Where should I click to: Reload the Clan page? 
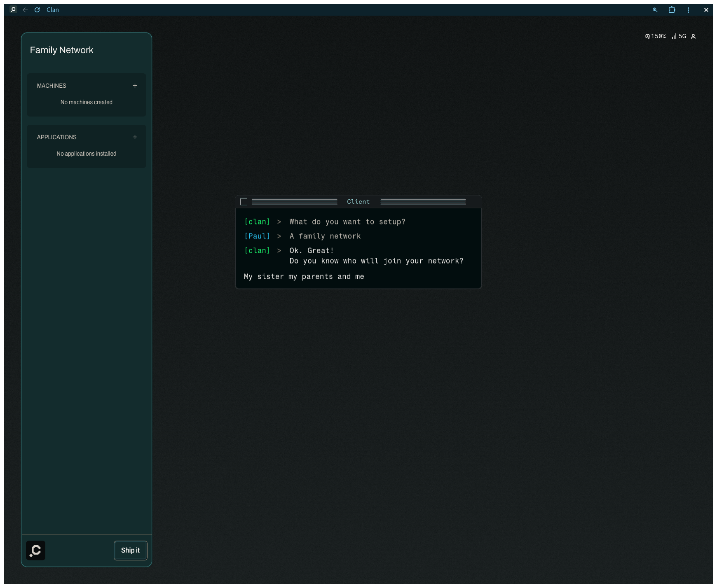coord(37,10)
